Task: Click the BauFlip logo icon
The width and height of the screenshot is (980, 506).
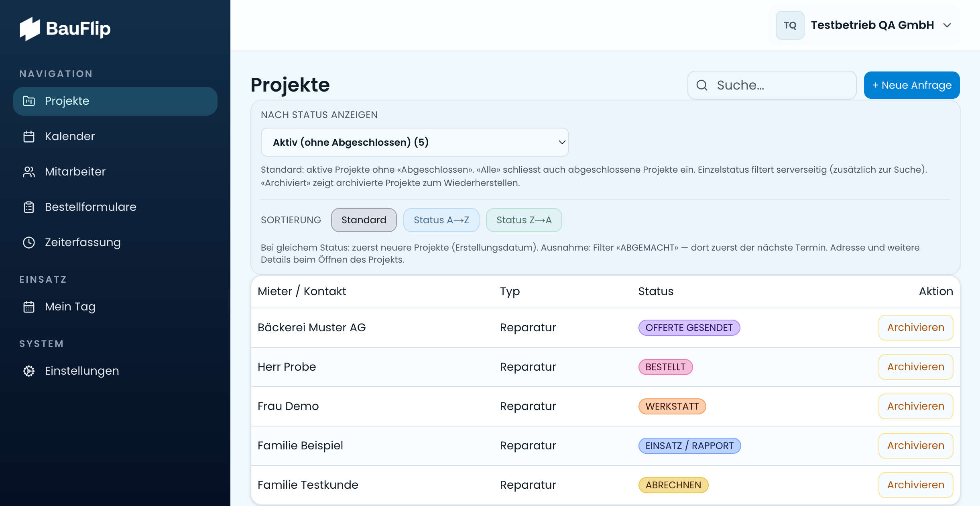Action: pos(30,29)
